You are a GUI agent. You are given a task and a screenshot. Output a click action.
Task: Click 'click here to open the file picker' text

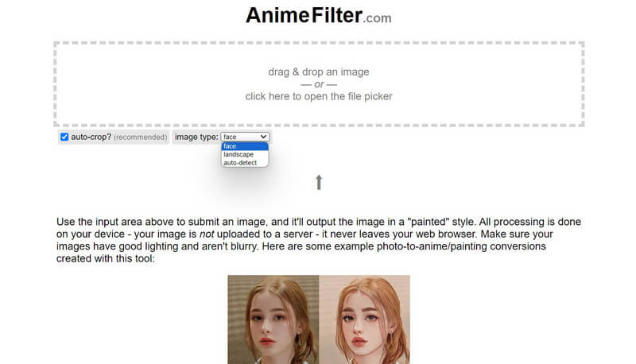coord(319,96)
